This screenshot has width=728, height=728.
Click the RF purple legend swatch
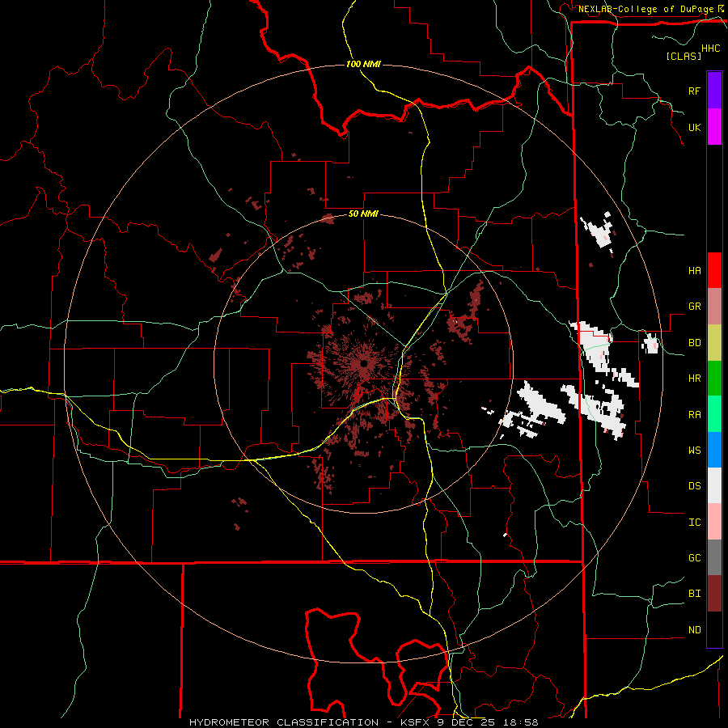(x=714, y=91)
